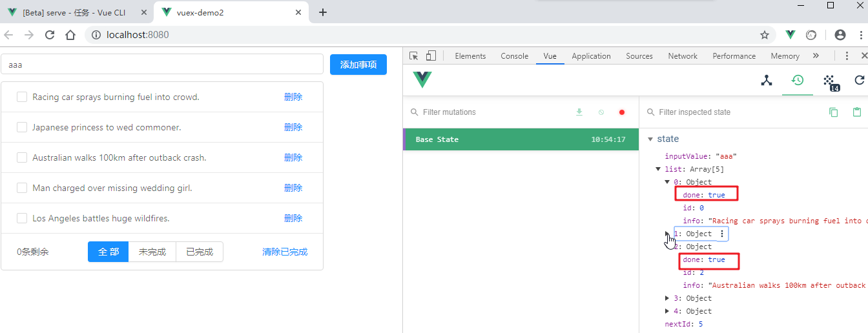
Task: Click the import state clipboard icon
Action: [857, 112]
